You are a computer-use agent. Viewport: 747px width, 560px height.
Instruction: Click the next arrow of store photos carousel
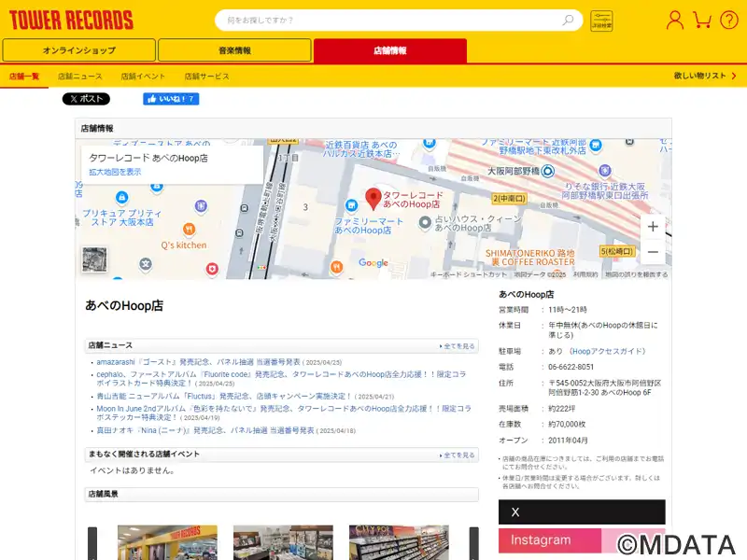pos(474,543)
